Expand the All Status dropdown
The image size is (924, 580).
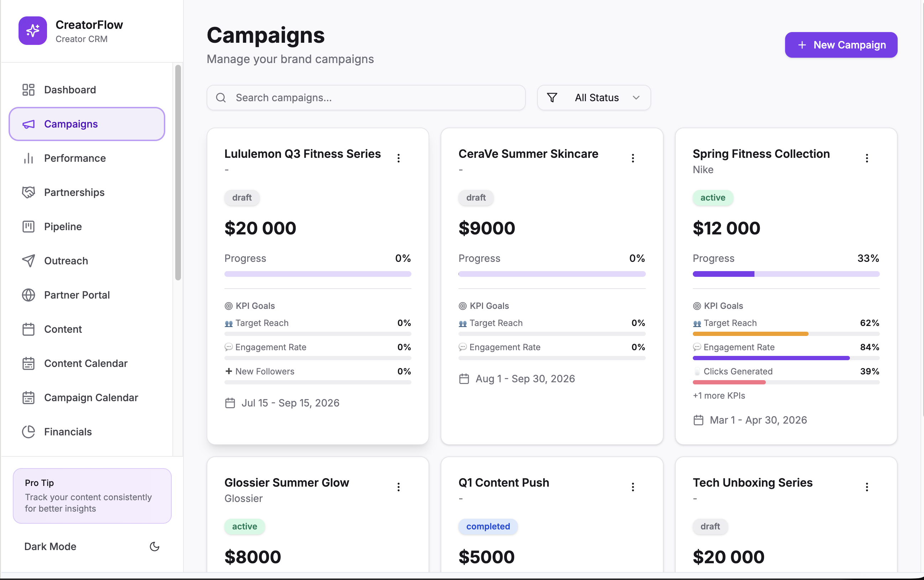(594, 98)
